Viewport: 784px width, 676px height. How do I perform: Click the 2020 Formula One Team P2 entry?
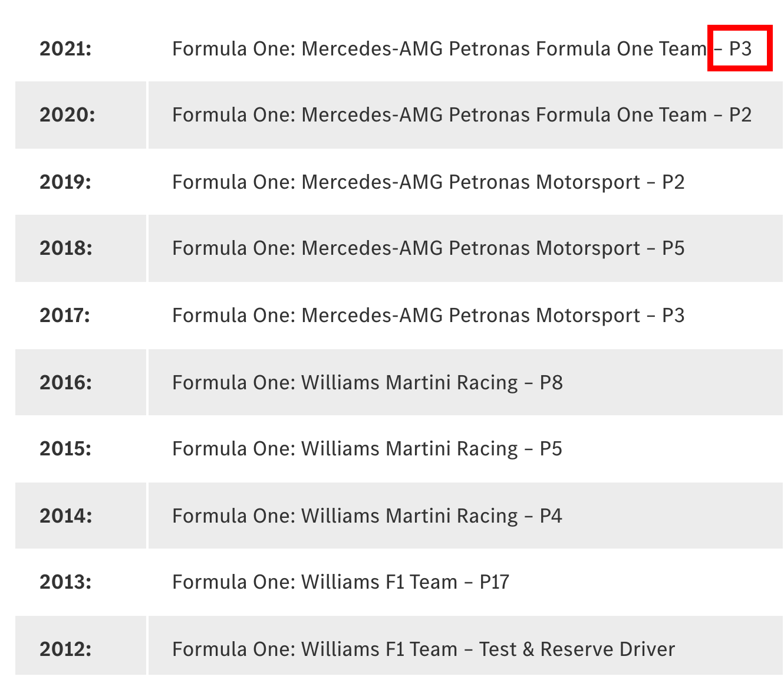coord(462,114)
